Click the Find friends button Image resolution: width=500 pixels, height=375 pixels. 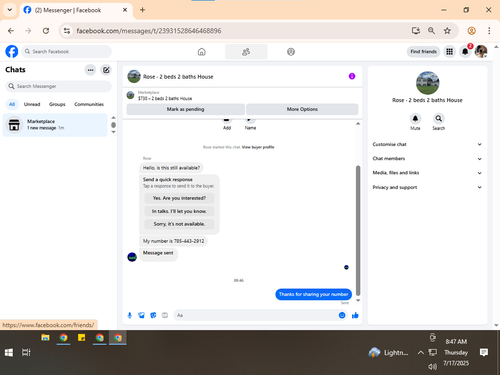(423, 52)
